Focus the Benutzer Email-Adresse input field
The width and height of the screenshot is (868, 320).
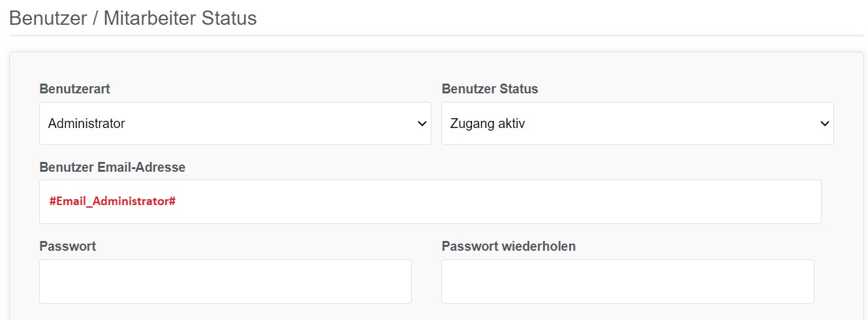430,202
